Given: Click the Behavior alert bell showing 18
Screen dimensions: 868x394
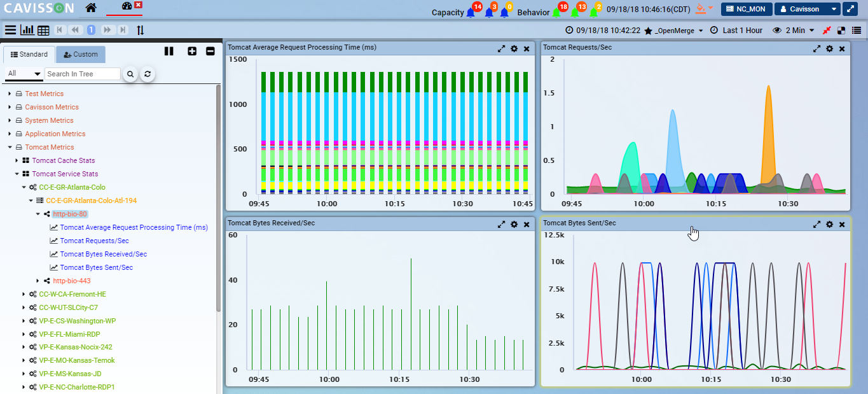Looking at the screenshot, I should pos(557,11).
